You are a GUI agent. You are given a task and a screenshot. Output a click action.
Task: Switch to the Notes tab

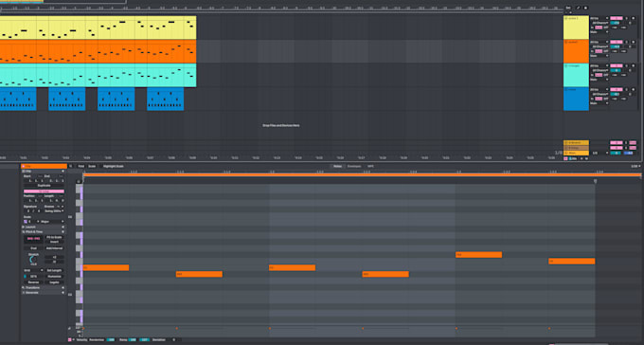(337, 166)
